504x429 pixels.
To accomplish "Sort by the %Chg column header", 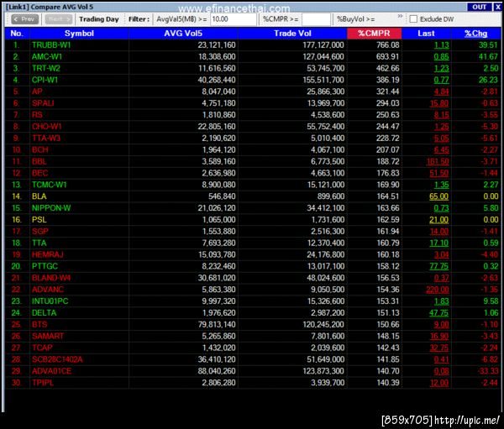I will 475,34.
